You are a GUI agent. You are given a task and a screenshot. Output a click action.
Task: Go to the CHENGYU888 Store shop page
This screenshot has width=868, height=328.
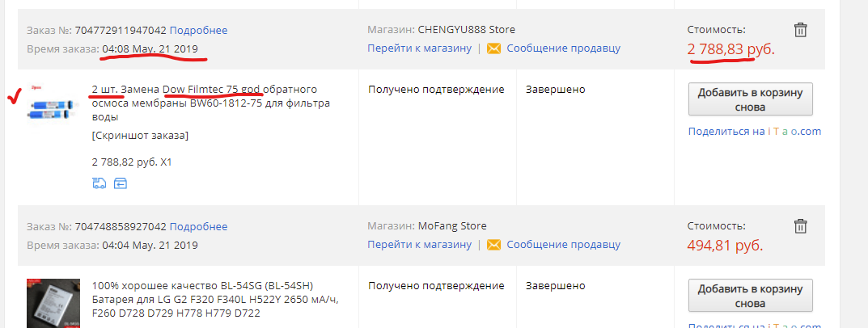pyautogui.click(x=419, y=48)
